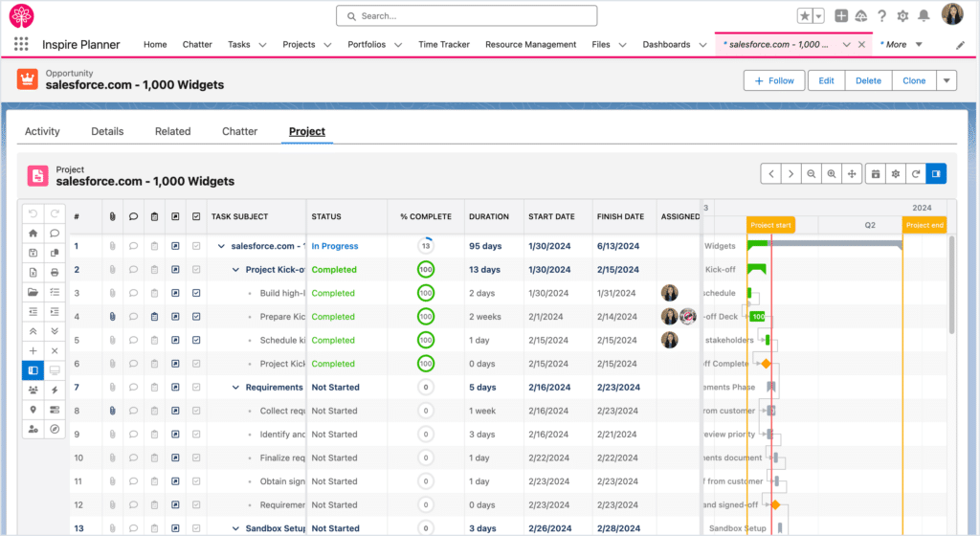The height and width of the screenshot is (536, 980).
Task: Toggle the checkbox on row 5
Action: (x=196, y=341)
